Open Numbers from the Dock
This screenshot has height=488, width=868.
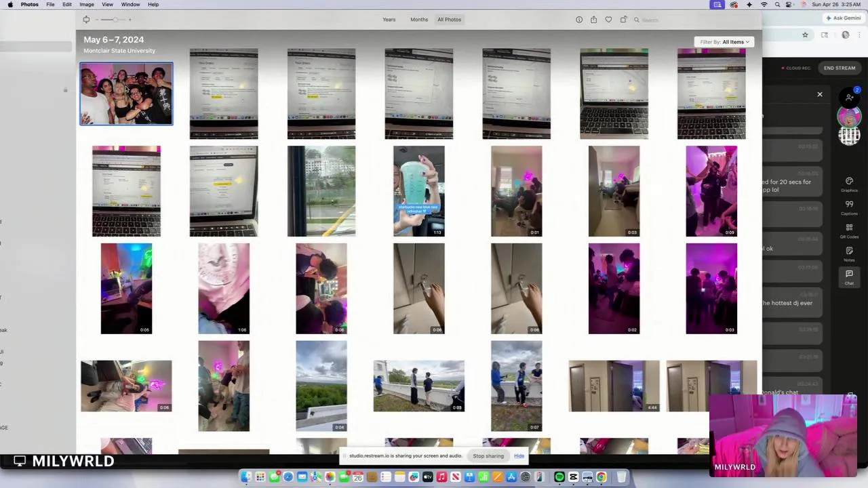(x=484, y=477)
